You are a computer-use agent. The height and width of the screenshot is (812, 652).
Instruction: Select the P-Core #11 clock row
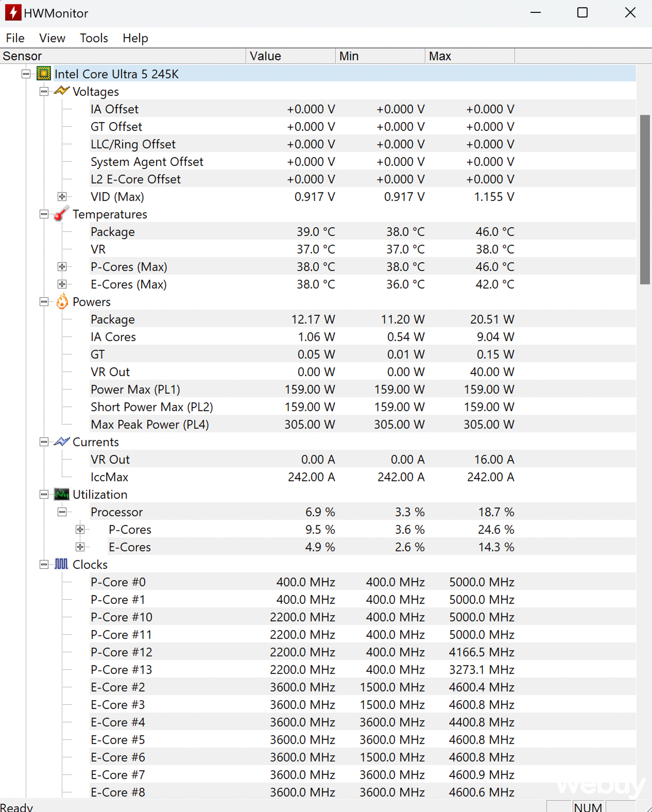(363, 634)
